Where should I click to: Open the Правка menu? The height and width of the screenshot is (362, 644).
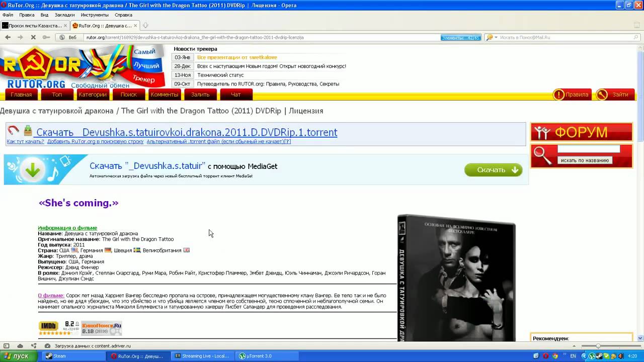pyautogui.click(x=27, y=15)
